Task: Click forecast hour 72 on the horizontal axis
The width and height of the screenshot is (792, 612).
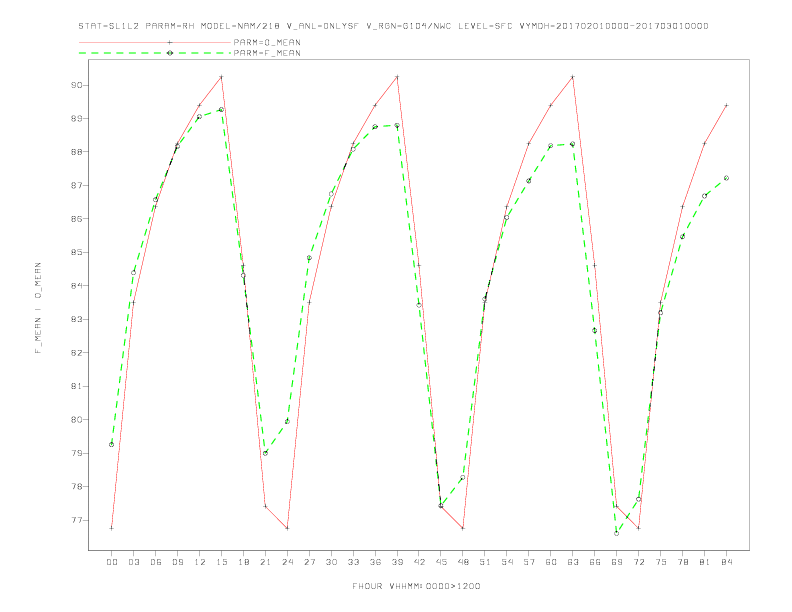Action: click(x=639, y=562)
